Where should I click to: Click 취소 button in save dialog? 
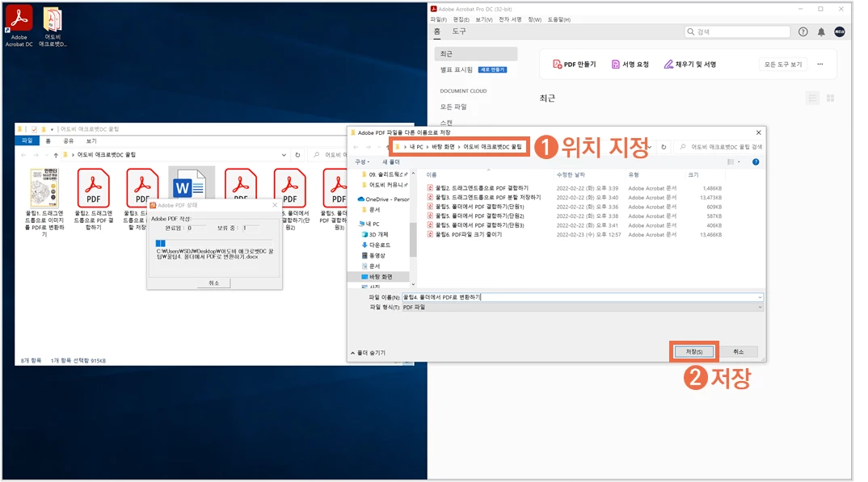coord(739,351)
